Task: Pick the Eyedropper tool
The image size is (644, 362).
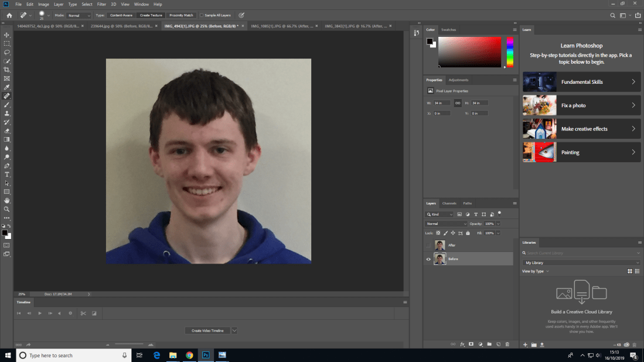Action: (x=7, y=87)
